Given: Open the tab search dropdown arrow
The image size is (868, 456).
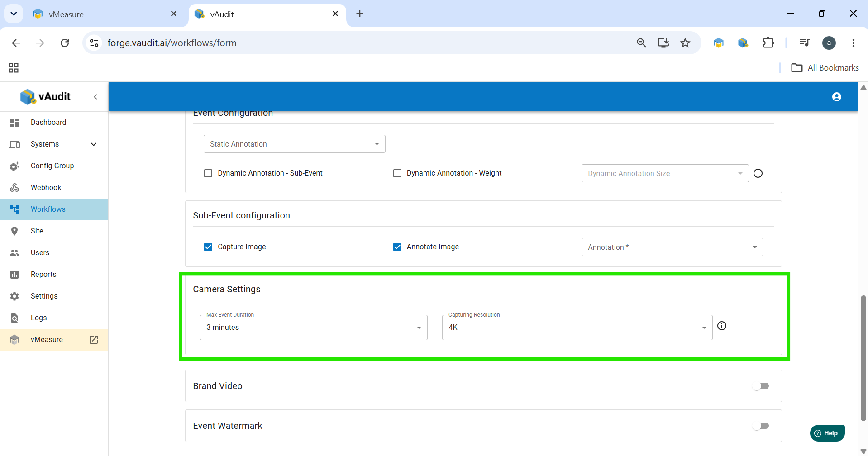Looking at the screenshot, I should (x=14, y=14).
